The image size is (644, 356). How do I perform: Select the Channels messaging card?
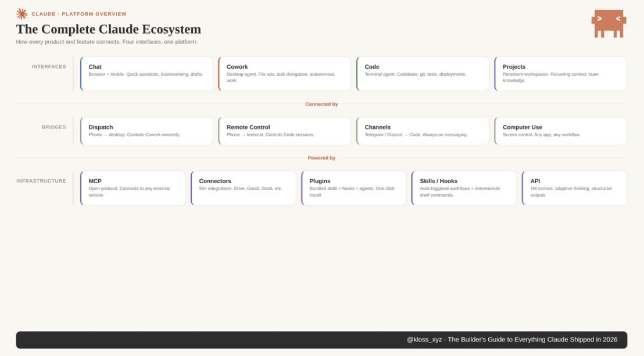[x=423, y=131]
